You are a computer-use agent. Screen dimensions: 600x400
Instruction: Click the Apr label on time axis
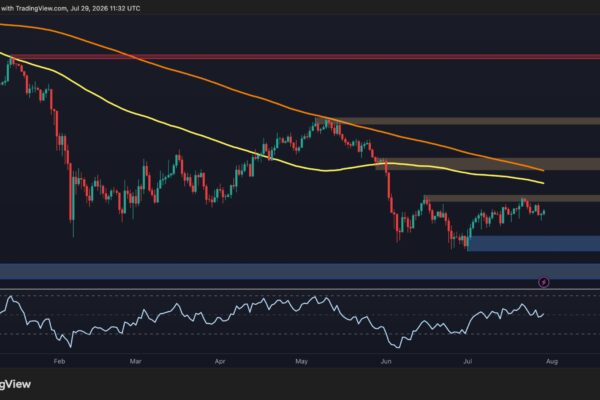220,361
